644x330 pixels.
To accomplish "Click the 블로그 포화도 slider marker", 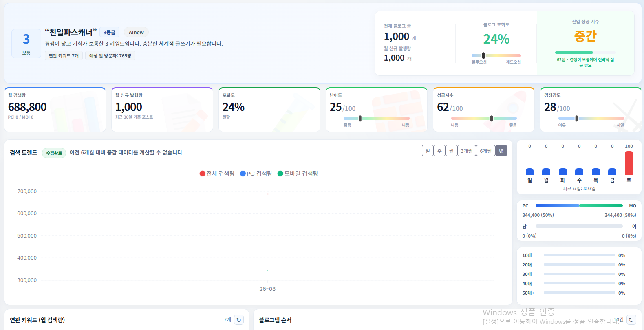I will point(483,55).
